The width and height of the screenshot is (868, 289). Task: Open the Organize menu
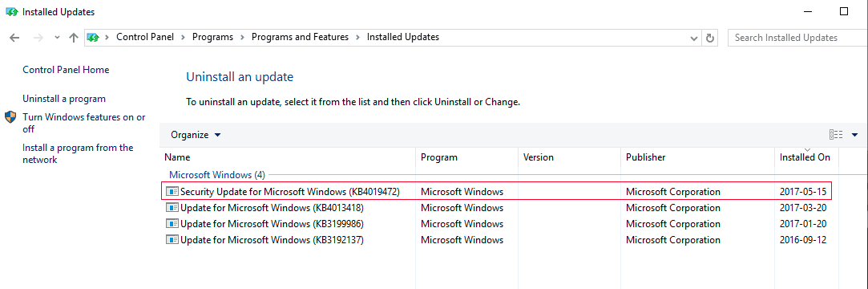pyautogui.click(x=196, y=135)
